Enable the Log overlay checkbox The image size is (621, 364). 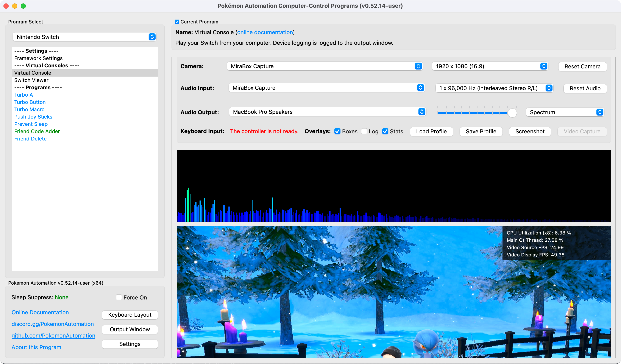point(364,131)
